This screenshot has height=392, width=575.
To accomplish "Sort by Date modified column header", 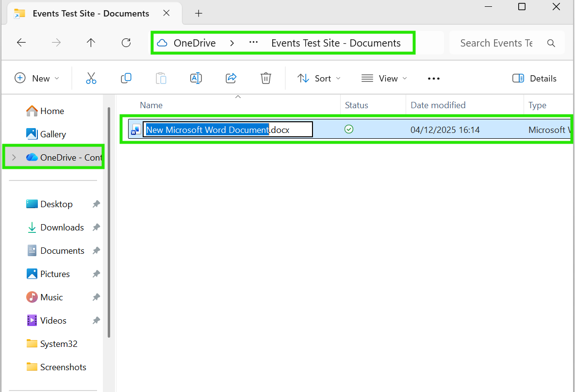I will click(438, 105).
